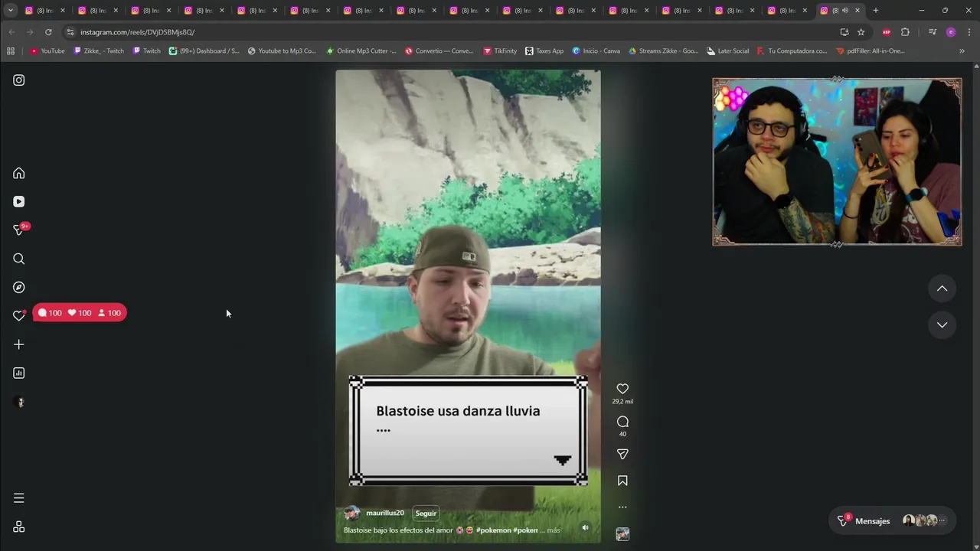Click the Create plus icon in sidebar
This screenshot has width=980, height=551.
pos(19,344)
